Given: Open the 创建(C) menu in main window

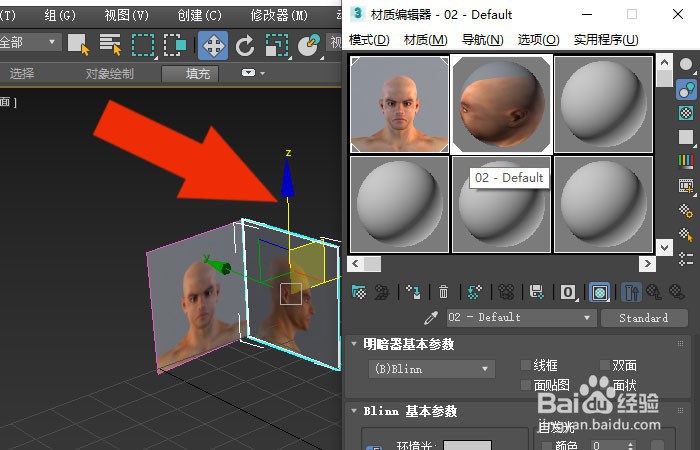Looking at the screenshot, I should click(x=200, y=16).
